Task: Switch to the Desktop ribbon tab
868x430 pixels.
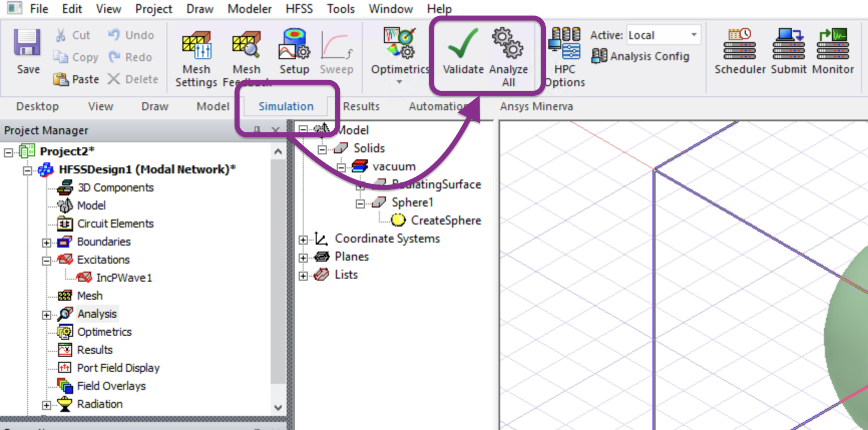Action: point(38,106)
